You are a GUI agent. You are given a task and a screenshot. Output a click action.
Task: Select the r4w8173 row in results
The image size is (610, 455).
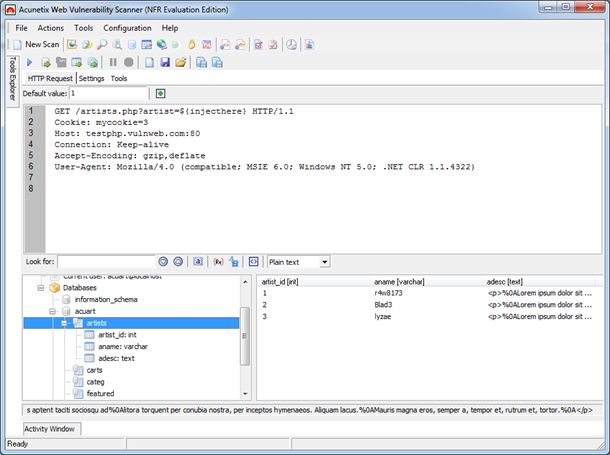tap(428, 293)
